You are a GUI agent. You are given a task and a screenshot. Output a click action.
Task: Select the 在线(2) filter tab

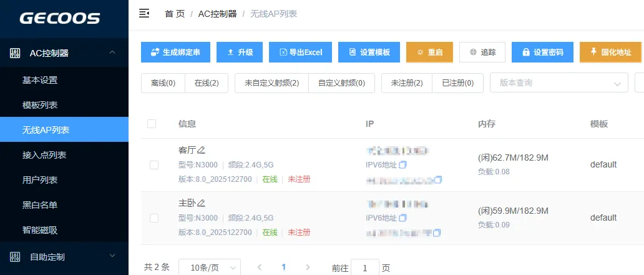click(207, 83)
